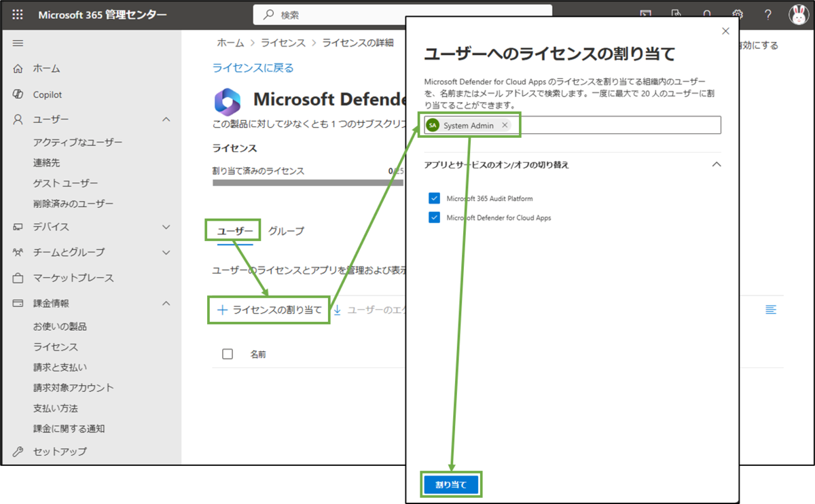815x504 pixels.
Task: Click the Microsoft Defender product logo
Action: point(228,101)
